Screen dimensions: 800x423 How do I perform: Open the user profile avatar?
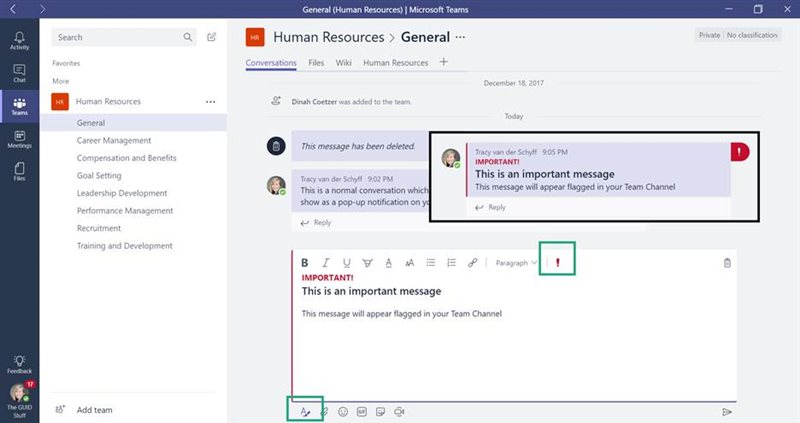19,394
